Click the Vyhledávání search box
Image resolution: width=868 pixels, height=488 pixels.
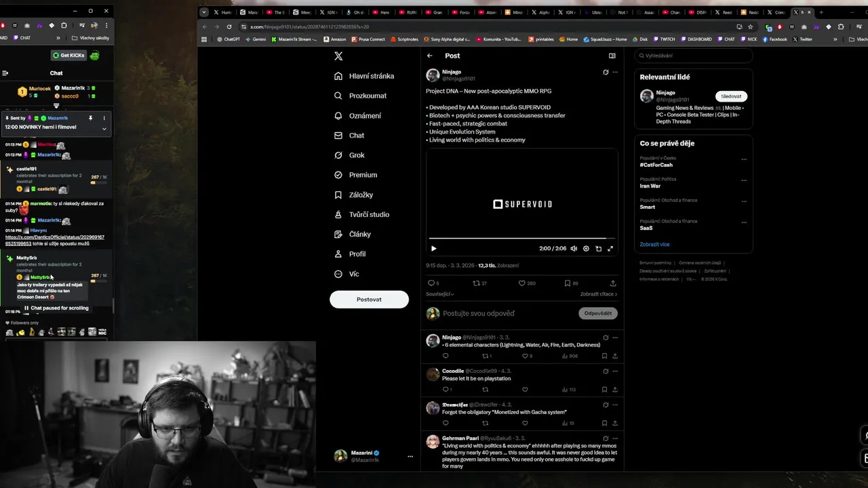pyautogui.click(x=694, y=56)
